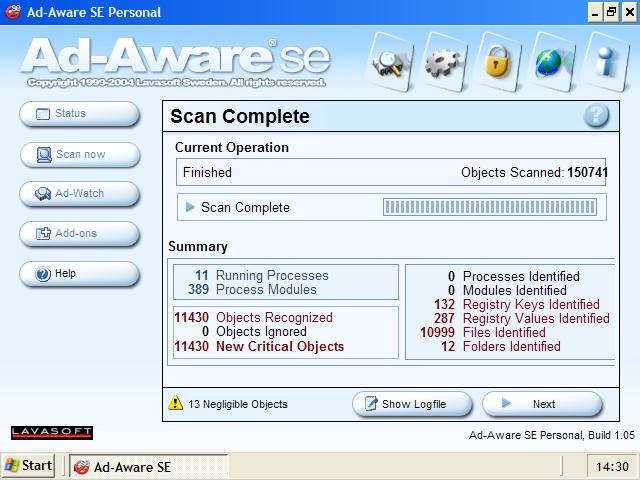This screenshot has width=640, height=480.
Task: Select '389 Process Modules' line
Action: pyautogui.click(x=252, y=289)
